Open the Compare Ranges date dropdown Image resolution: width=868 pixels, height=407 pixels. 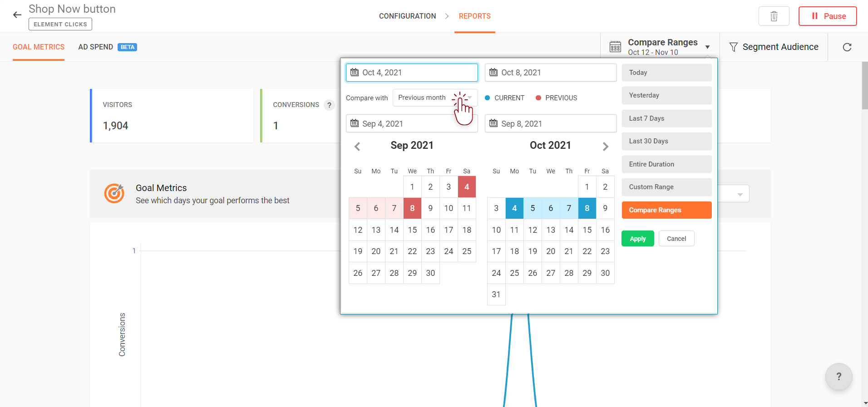click(x=660, y=47)
